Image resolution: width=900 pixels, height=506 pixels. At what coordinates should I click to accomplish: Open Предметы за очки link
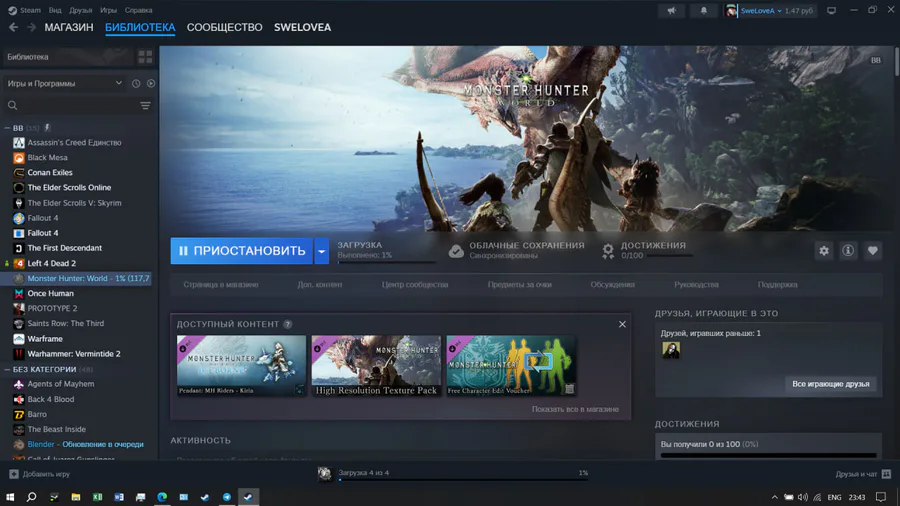pos(519,285)
